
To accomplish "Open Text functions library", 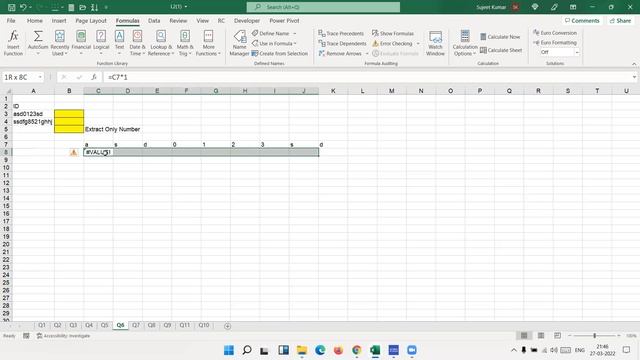I will pos(119,42).
